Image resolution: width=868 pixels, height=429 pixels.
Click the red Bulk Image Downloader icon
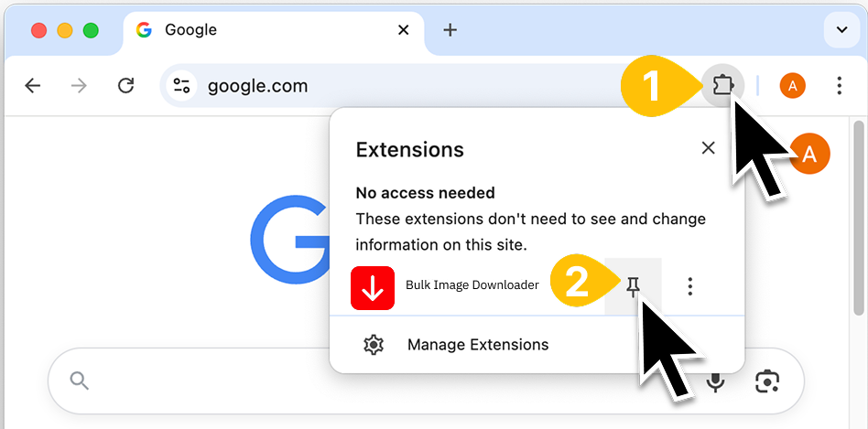373,287
